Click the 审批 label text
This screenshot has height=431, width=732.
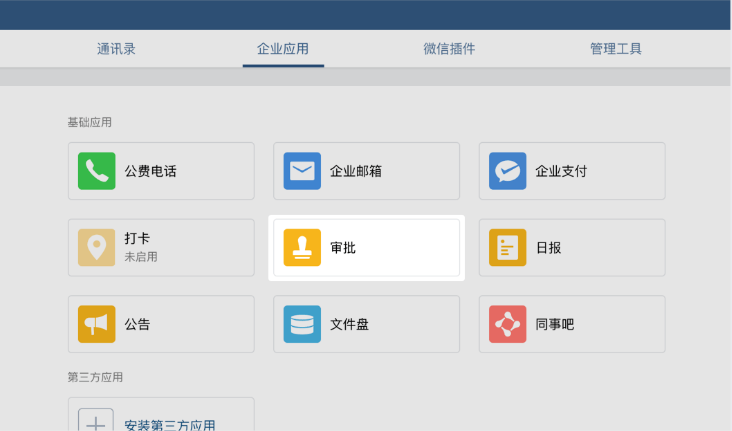[343, 247]
